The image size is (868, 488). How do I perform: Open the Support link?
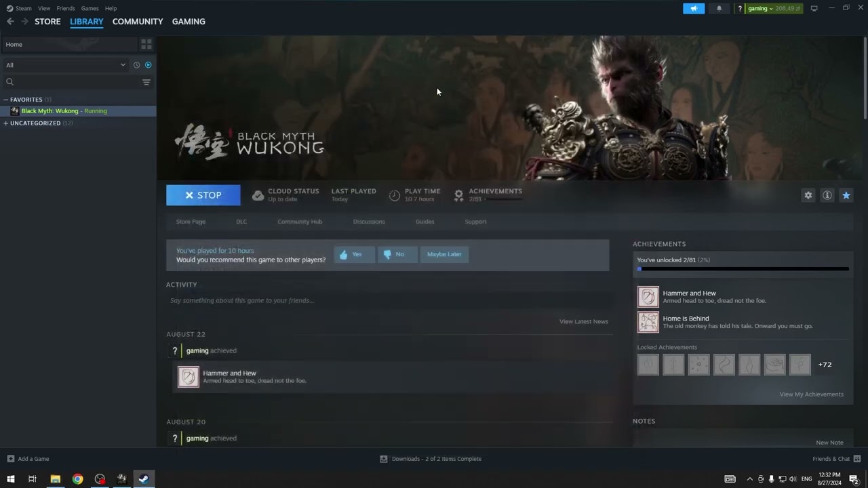(475, 222)
